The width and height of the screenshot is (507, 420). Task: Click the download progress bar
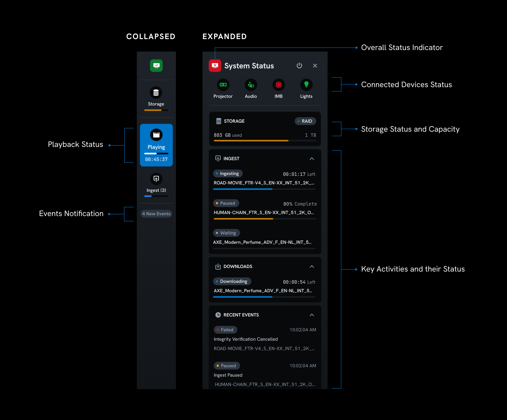pyautogui.click(x=264, y=297)
